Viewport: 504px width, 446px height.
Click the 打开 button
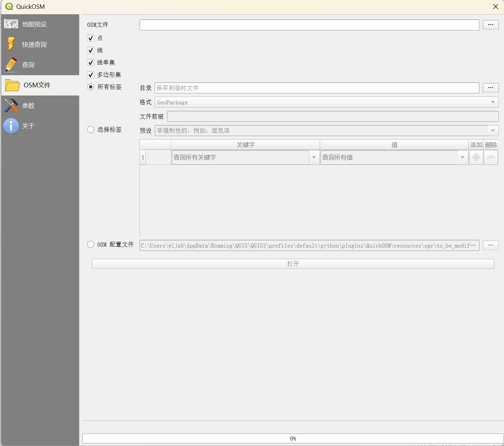click(x=293, y=264)
